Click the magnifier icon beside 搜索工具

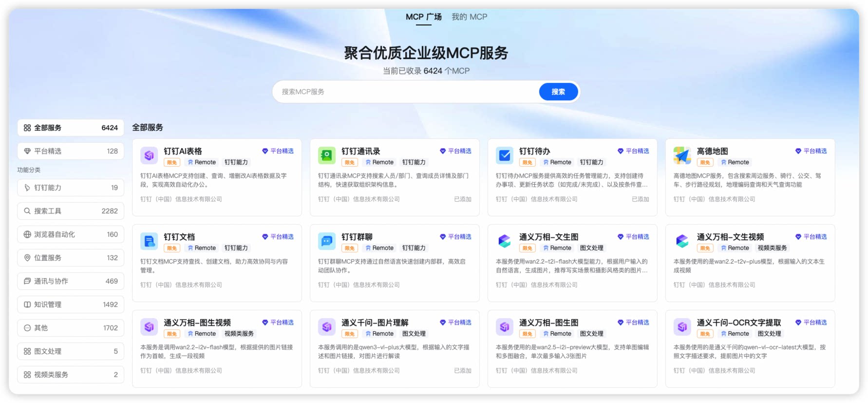27,211
